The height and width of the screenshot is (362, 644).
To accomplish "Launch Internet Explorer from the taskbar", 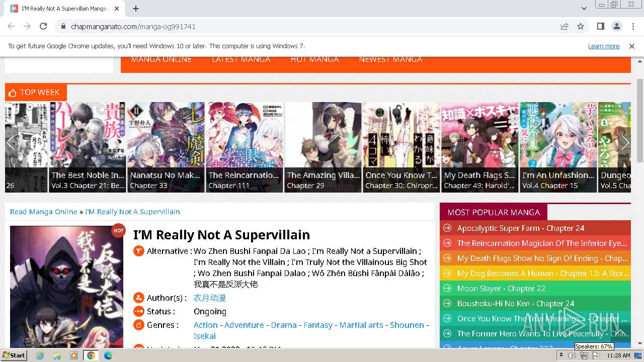I will tap(40, 355).
